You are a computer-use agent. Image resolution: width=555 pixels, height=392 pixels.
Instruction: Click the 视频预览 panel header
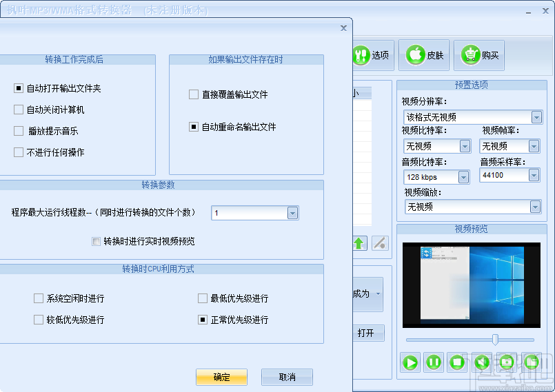(x=472, y=229)
